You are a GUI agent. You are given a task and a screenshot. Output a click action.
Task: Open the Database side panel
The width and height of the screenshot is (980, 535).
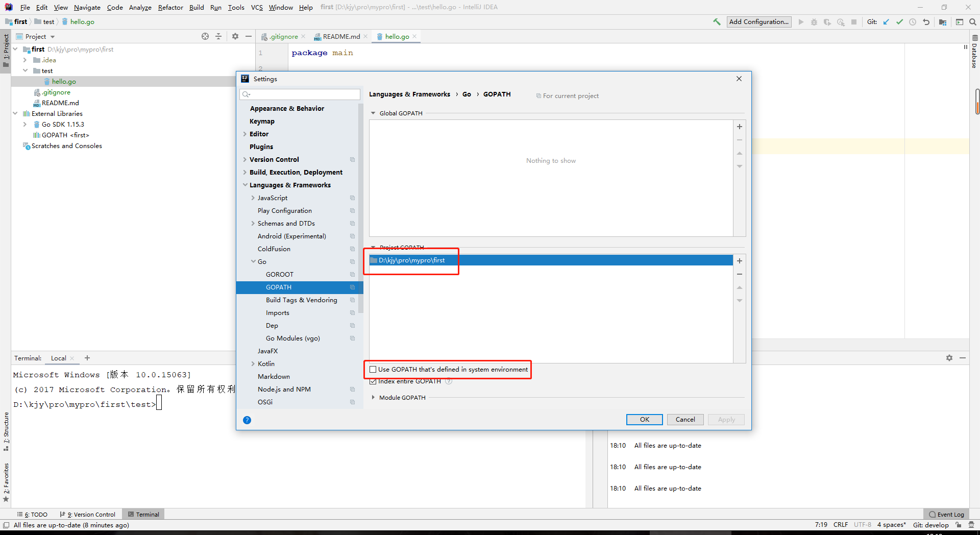tap(974, 52)
